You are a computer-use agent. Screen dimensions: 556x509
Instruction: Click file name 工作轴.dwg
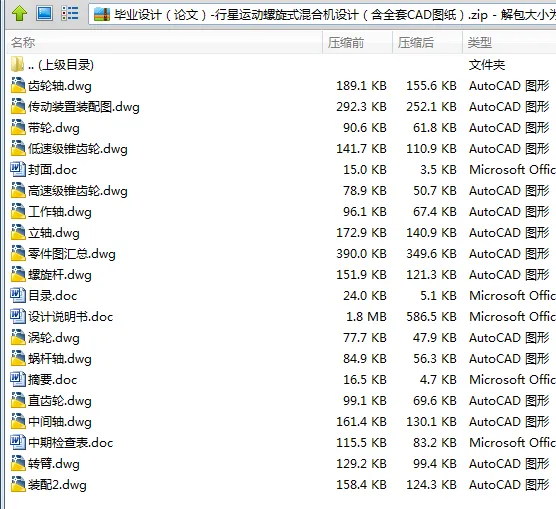point(60,212)
